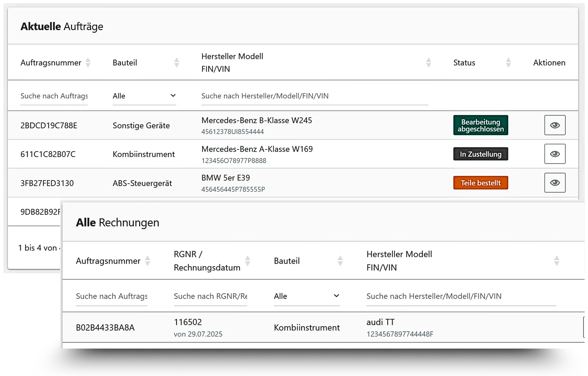588x376 pixels.
Task: Click Kombiinstrument cell in Aktuelle Aufträge
Action: click(144, 154)
